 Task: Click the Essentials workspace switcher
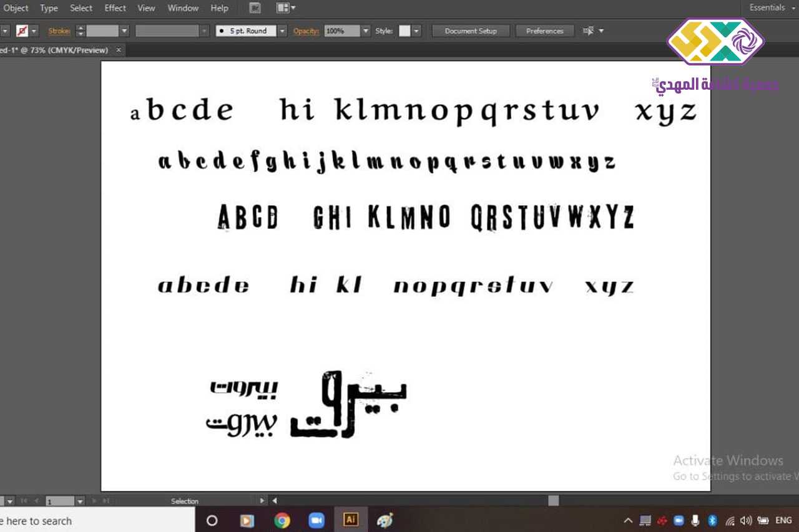767,7
